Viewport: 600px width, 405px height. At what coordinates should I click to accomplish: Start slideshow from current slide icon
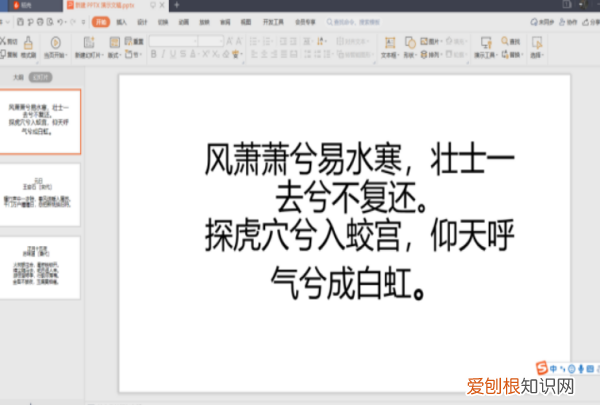pos(55,42)
